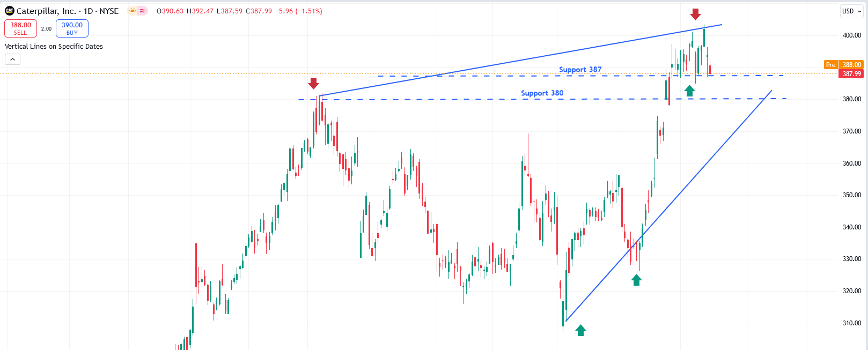Viewport: 868px width, 350px height.
Task: Collapse the indicator legend with the chevron
Action: pyautogui.click(x=12, y=59)
